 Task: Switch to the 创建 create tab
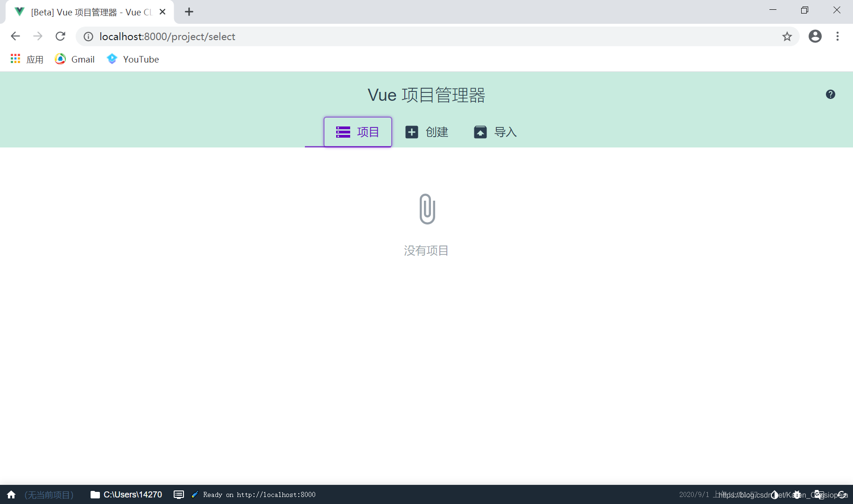[427, 132]
